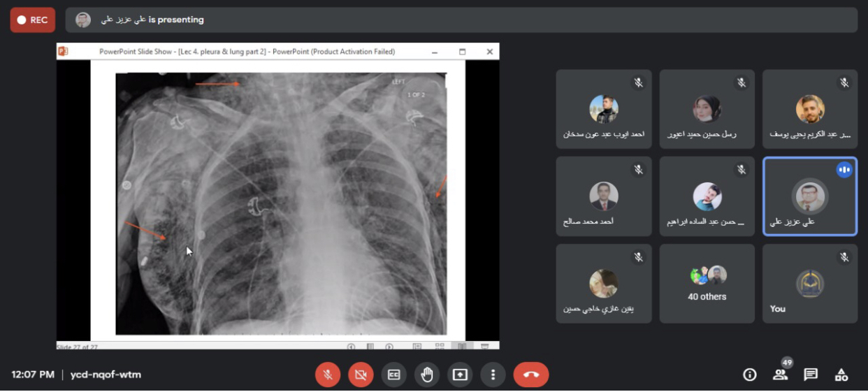868x392 pixels.
Task: Open the chat with everyone panel
Action: 811,375
